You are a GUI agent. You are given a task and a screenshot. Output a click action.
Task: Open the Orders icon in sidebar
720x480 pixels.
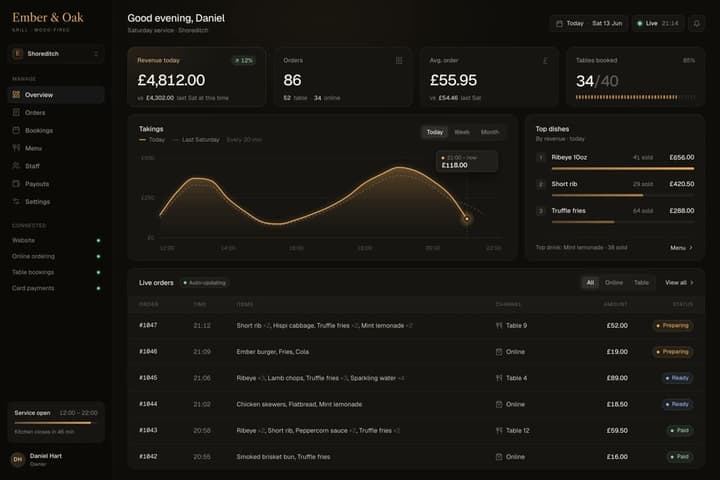pos(16,113)
